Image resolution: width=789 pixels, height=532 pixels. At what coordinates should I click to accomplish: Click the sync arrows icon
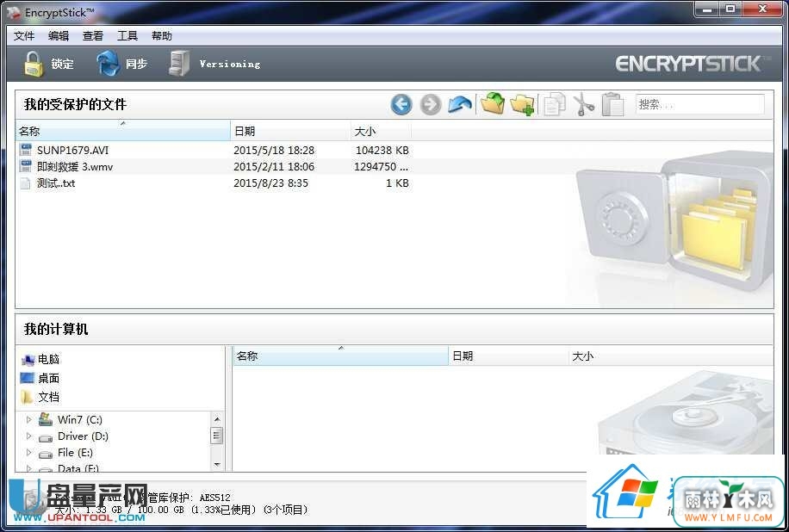pos(108,64)
